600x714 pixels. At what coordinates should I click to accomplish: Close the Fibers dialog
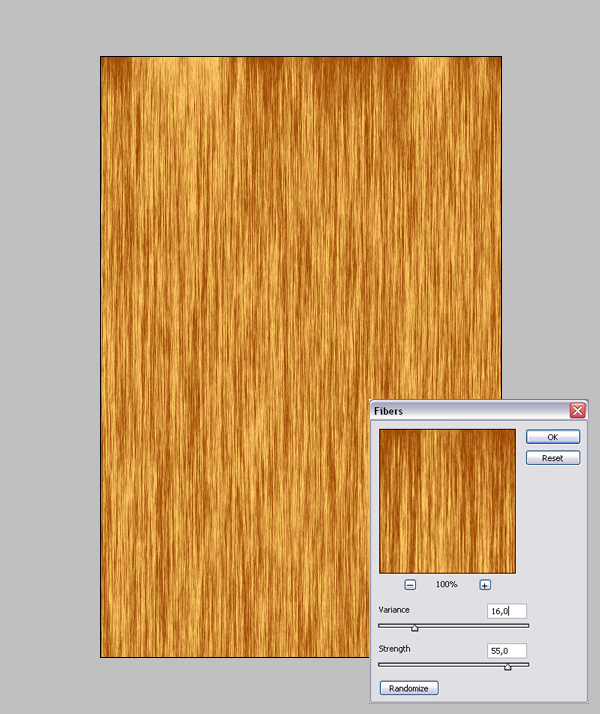(578, 410)
